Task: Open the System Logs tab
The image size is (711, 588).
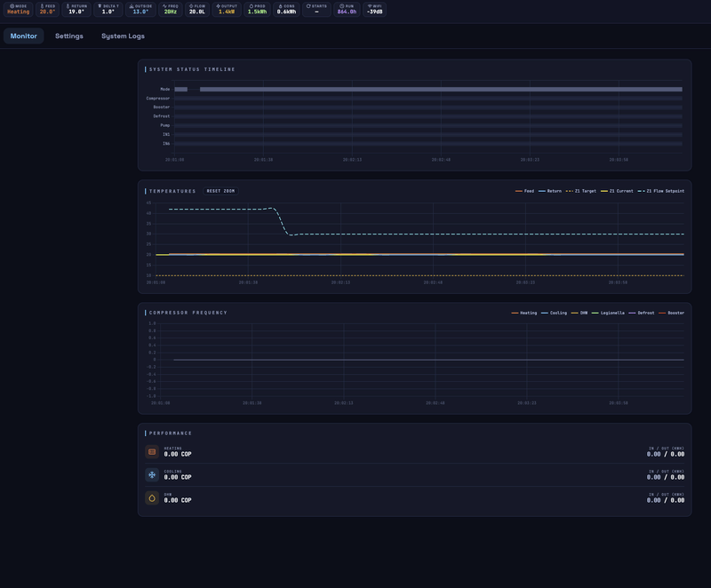Action: [x=123, y=36]
